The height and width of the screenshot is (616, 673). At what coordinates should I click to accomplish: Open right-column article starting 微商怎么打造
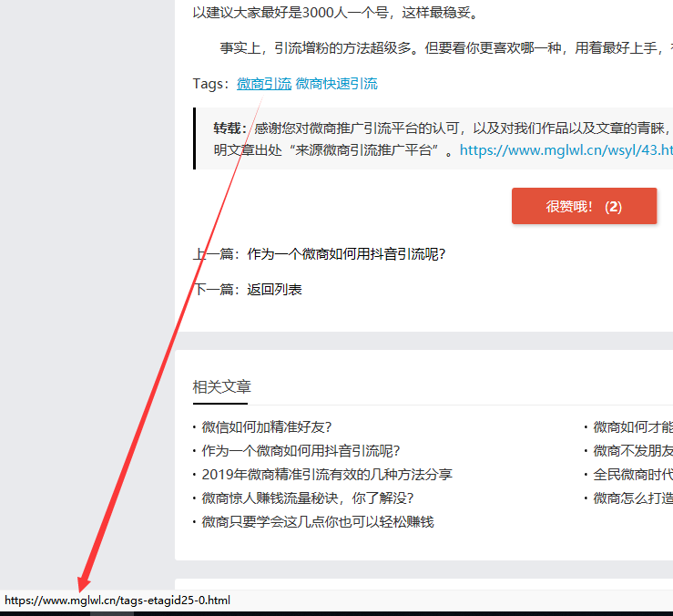coord(632,498)
